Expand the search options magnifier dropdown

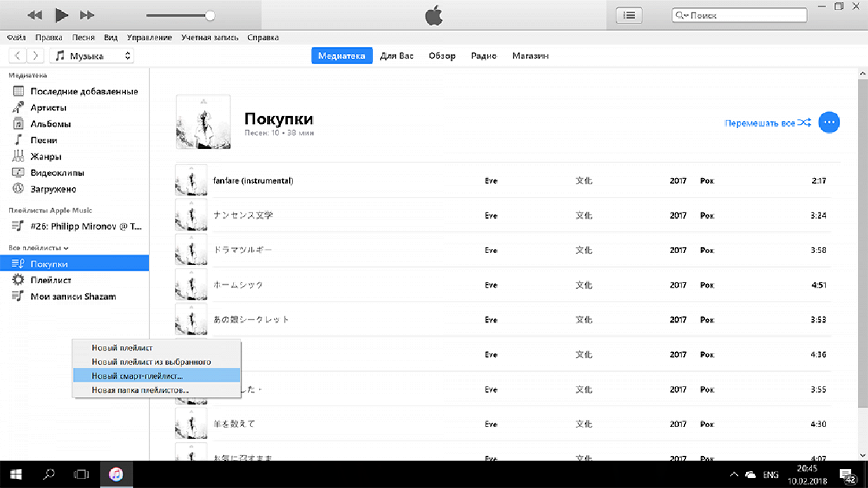682,16
